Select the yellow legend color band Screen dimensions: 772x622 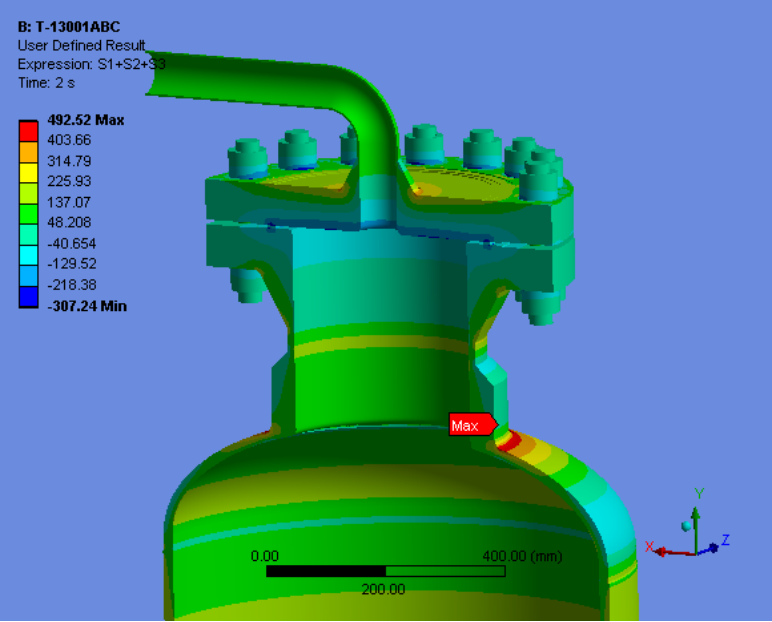pyautogui.click(x=28, y=173)
